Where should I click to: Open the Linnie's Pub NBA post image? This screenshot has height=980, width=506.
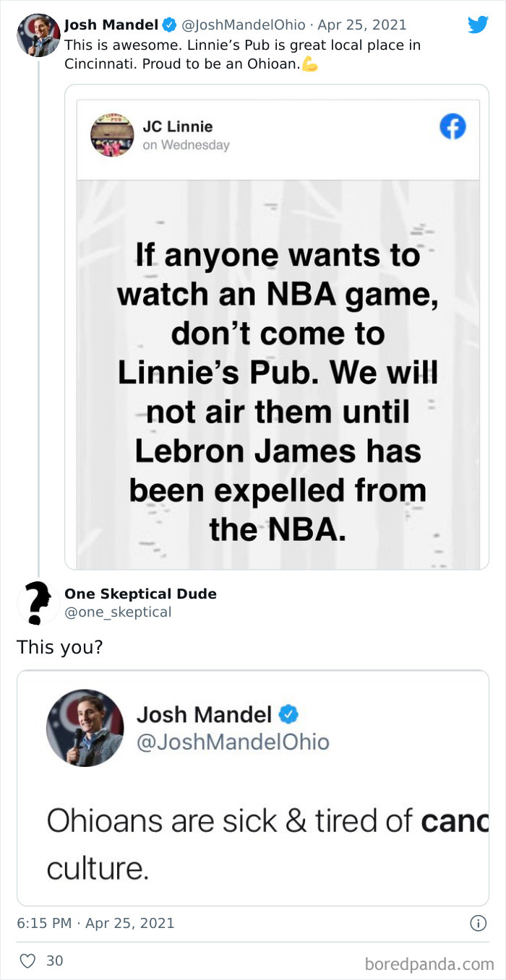click(x=277, y=372)
